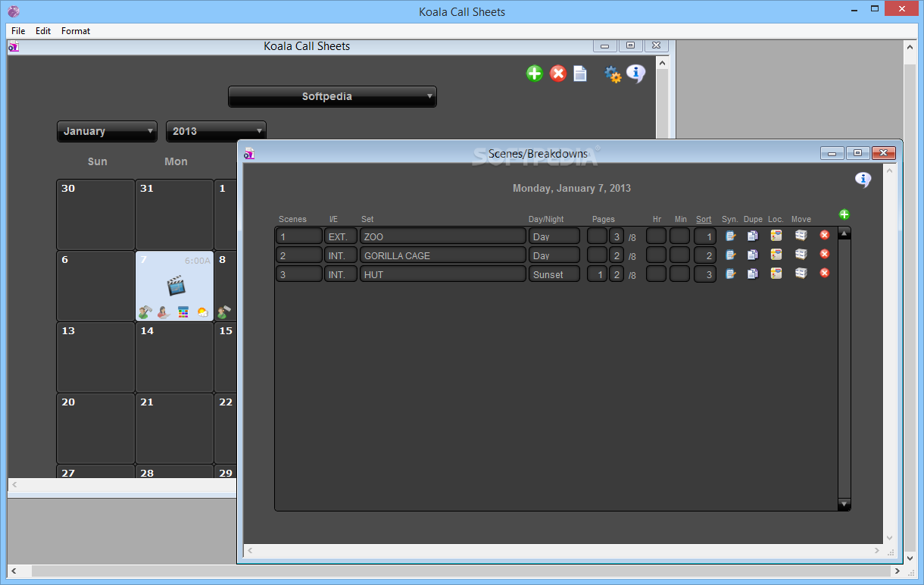The width and height of the screenshot is (924, 585).
Task: Click scene number field containing 3
Action: [299, 274]
